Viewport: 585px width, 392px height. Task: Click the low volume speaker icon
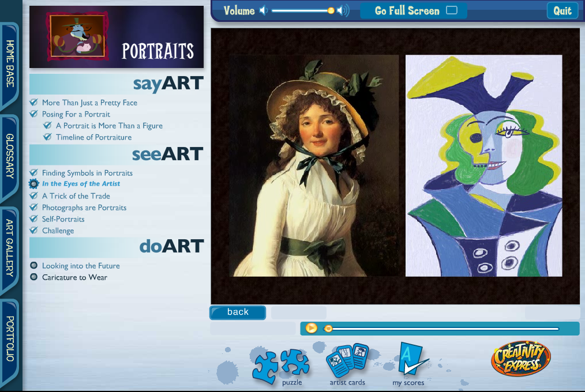[x=264, y=10]
